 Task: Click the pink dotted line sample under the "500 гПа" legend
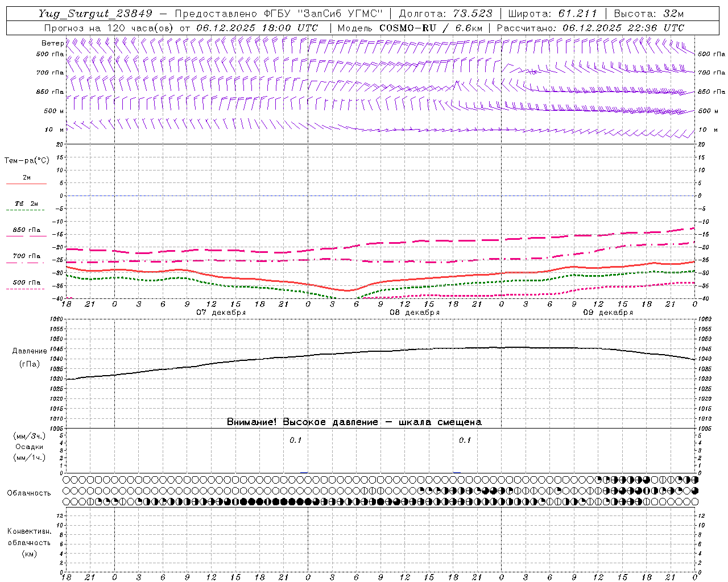point(25,289)
